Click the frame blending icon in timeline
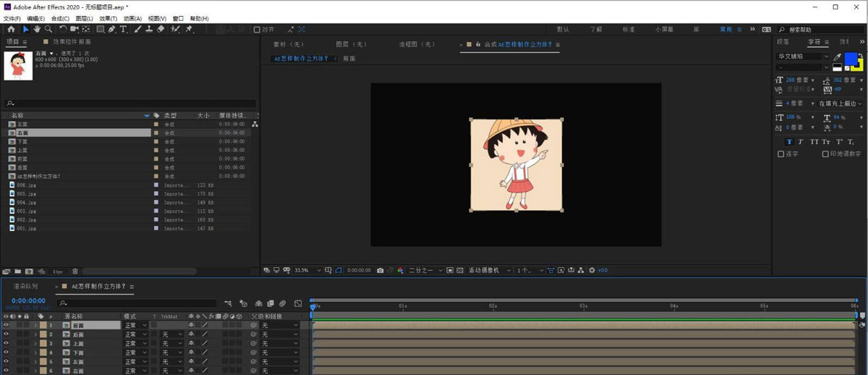The width and height of the screenshot is (868, 375). [x=271, y=304]
